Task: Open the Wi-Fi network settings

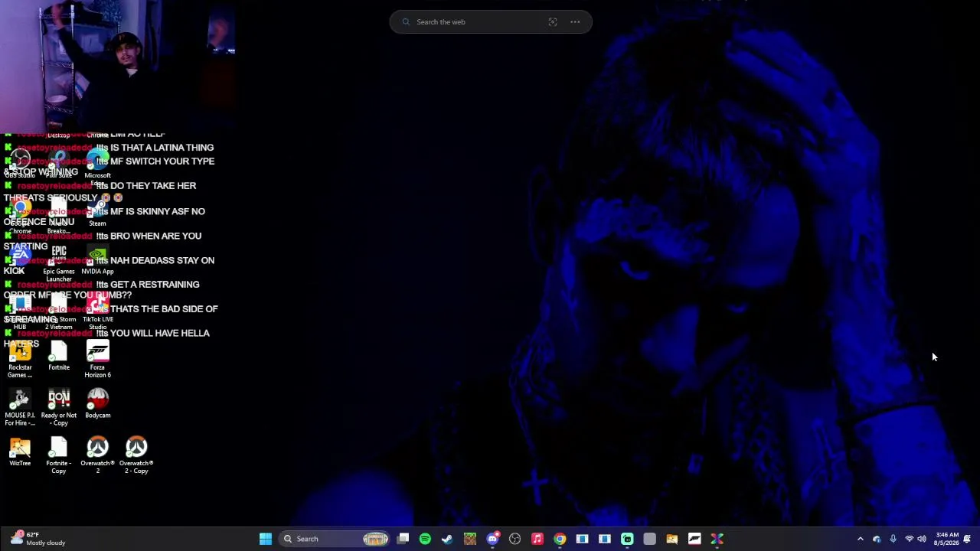Action: pos(909,539)
